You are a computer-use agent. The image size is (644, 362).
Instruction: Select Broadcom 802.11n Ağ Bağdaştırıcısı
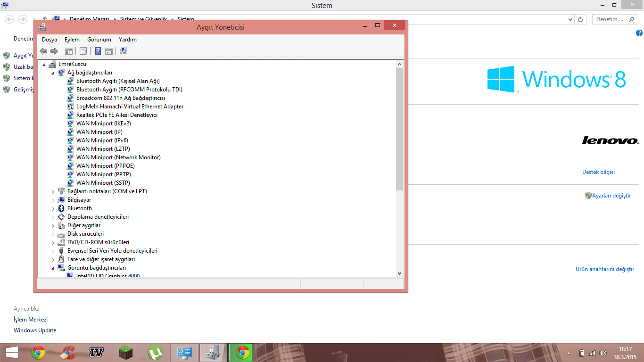[x=121, y=98]
